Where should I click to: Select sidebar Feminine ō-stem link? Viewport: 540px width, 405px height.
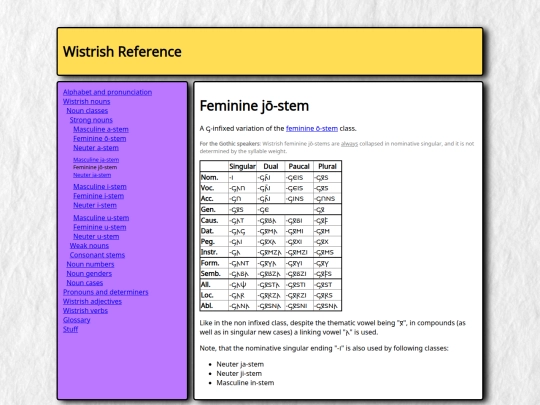pyautogui.click(x=100, y=139)
